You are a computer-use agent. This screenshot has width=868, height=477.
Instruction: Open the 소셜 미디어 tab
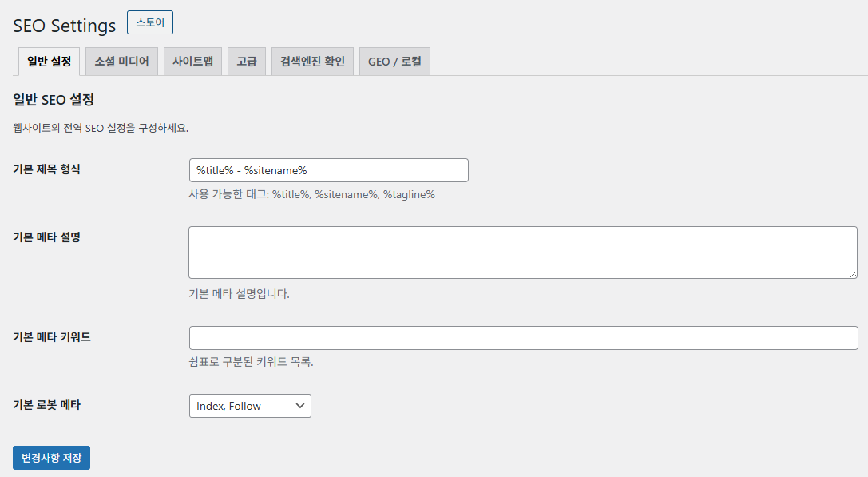(121, 62)
